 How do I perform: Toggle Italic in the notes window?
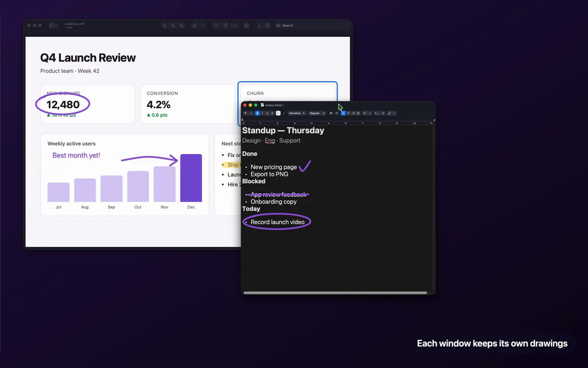tap(262, 113)
